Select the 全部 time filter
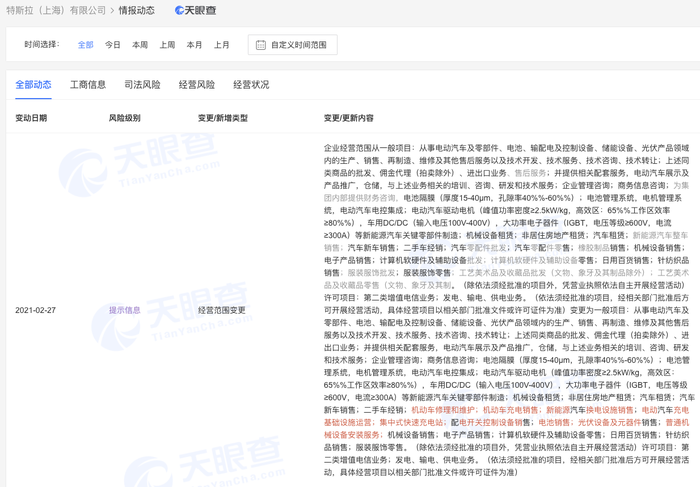The image size is (700, 487). point(85,45)
